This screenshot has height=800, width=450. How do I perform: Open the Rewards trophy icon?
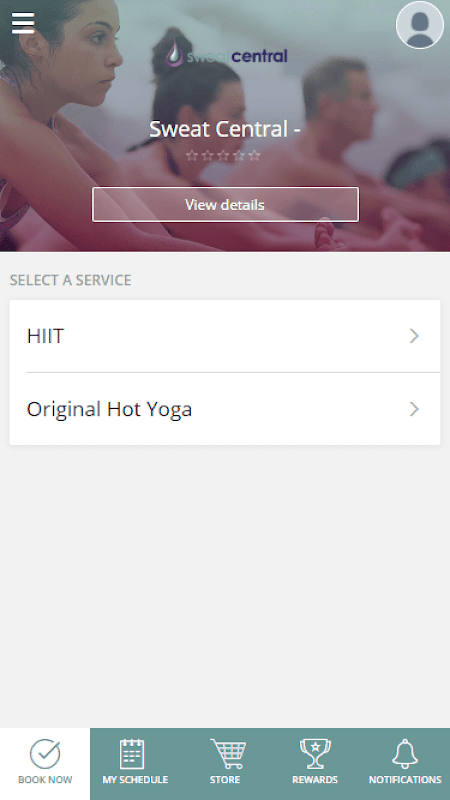point(315,754)
